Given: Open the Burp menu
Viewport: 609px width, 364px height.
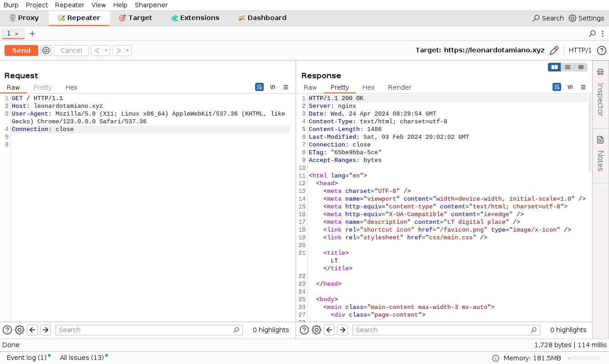Looking at the screenshot, I should pyautogui.click(x=11, y=5).
